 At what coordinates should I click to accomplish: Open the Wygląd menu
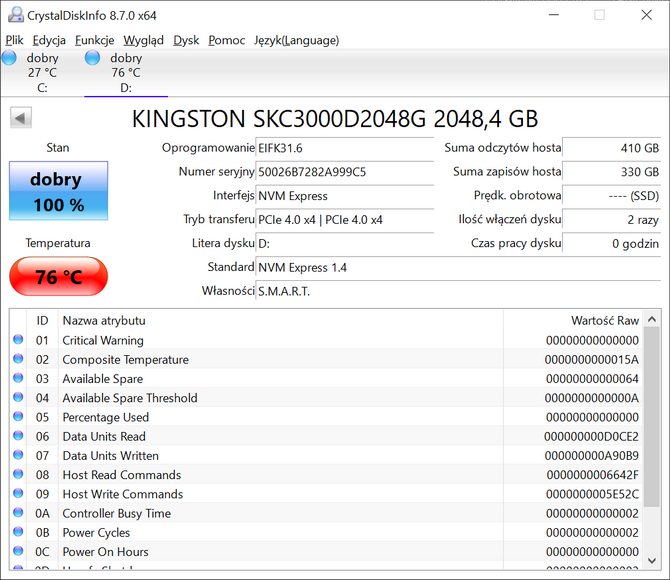[x=144, y=40]
